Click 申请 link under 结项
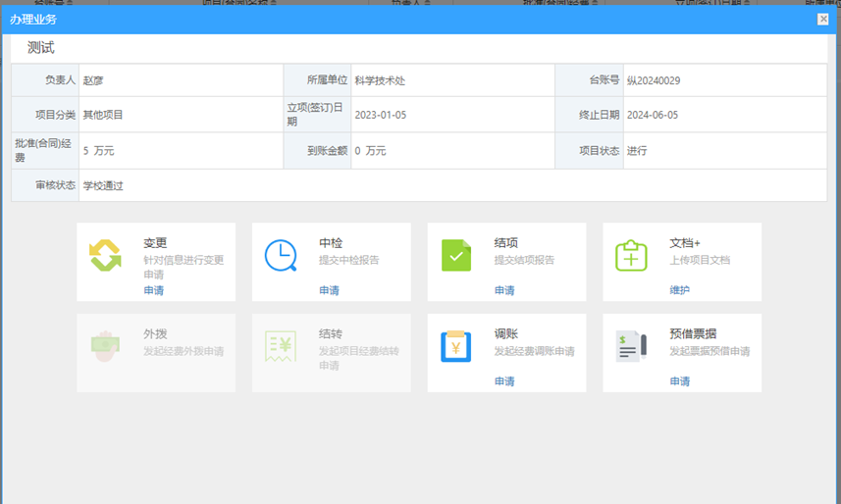 click(x=504, y=291)
